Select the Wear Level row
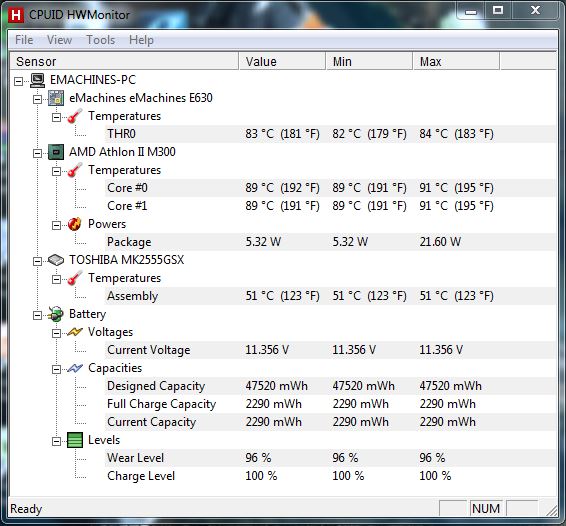The image size is (566, 526). tap(330, 458)
